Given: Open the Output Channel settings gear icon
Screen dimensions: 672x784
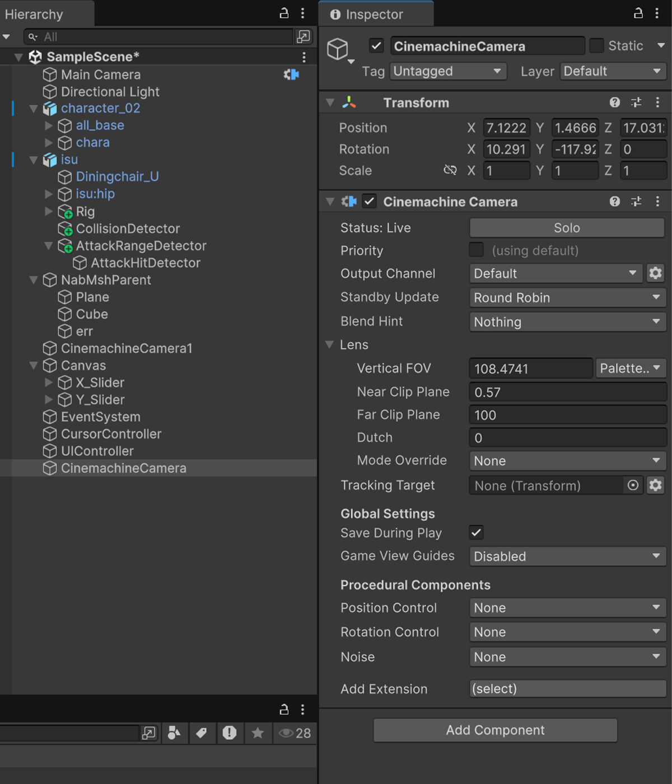Looking at the screenshot, I should (655, 273).
